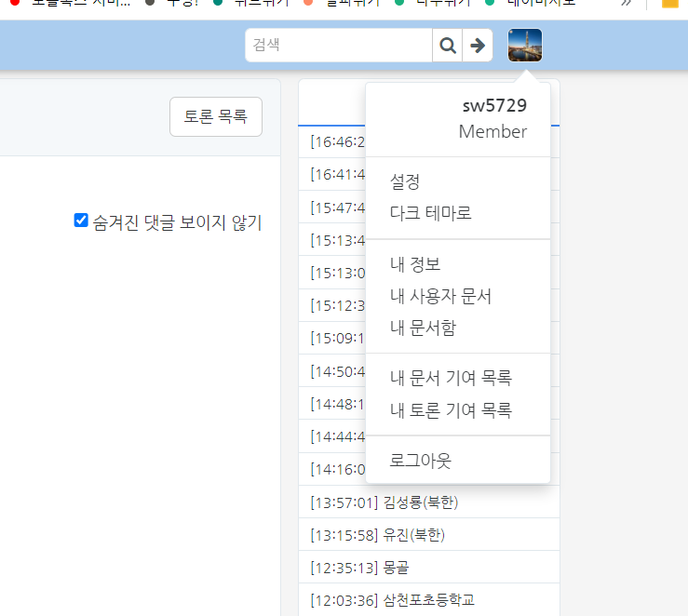This screenshot has width=688, height=616.
Task: Click the sw5729 username text
Action: click(494, 105)
